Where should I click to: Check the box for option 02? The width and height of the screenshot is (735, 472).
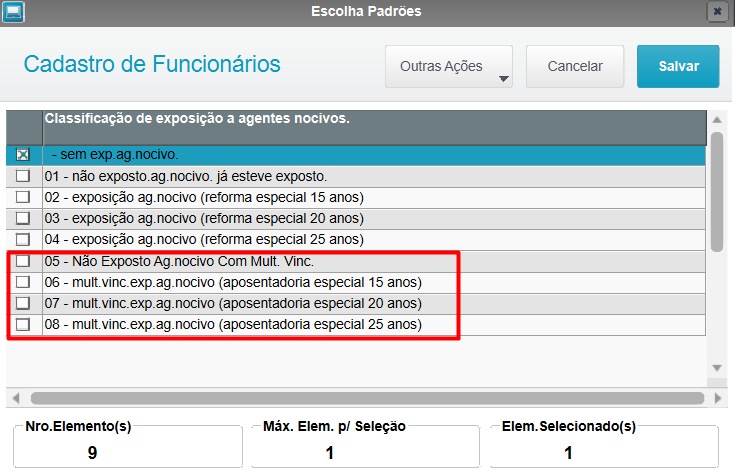22,197
